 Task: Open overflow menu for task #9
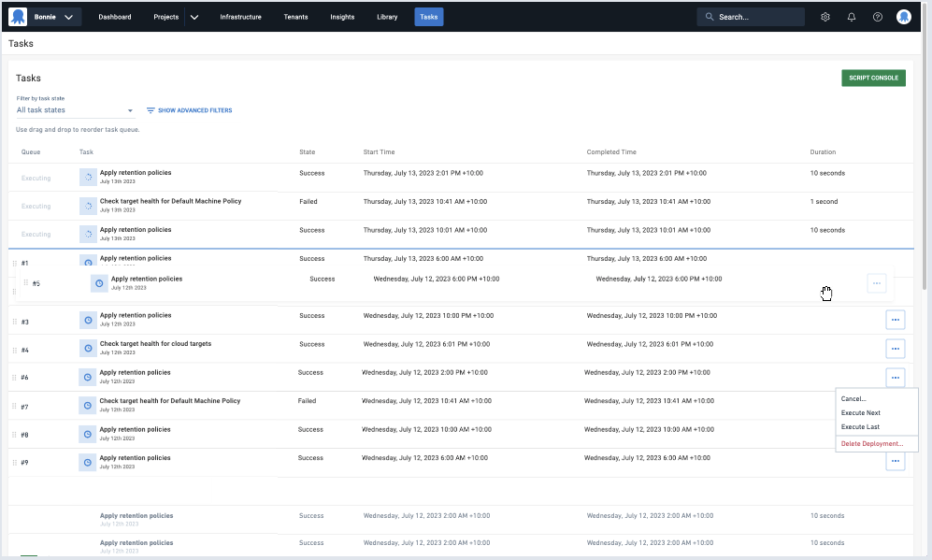896,461
